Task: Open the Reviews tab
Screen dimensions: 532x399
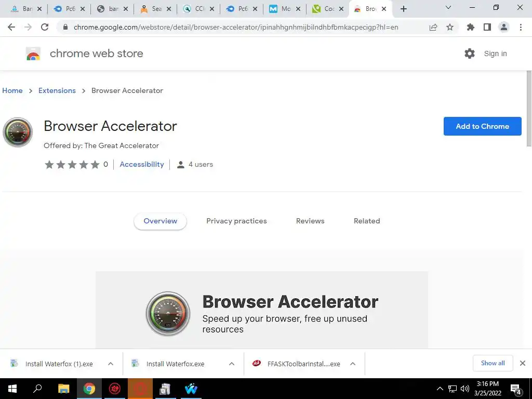Action: [x=310, y=221]
